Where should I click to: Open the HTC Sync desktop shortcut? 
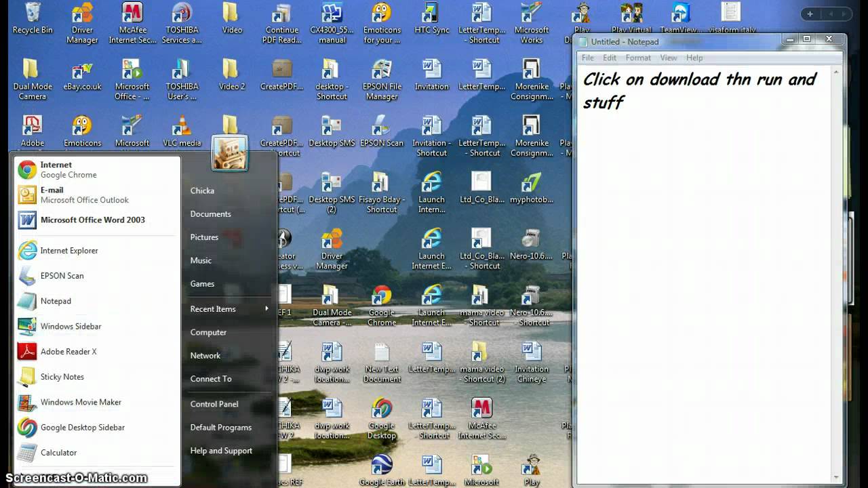click(431, 19)
